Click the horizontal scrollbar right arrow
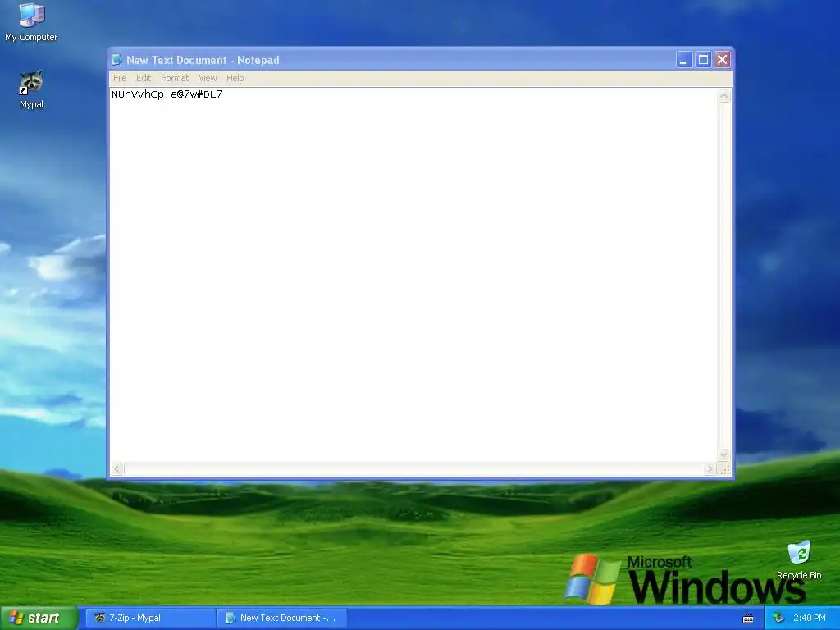The image size is (840, 630). click(x=710, y=469)
